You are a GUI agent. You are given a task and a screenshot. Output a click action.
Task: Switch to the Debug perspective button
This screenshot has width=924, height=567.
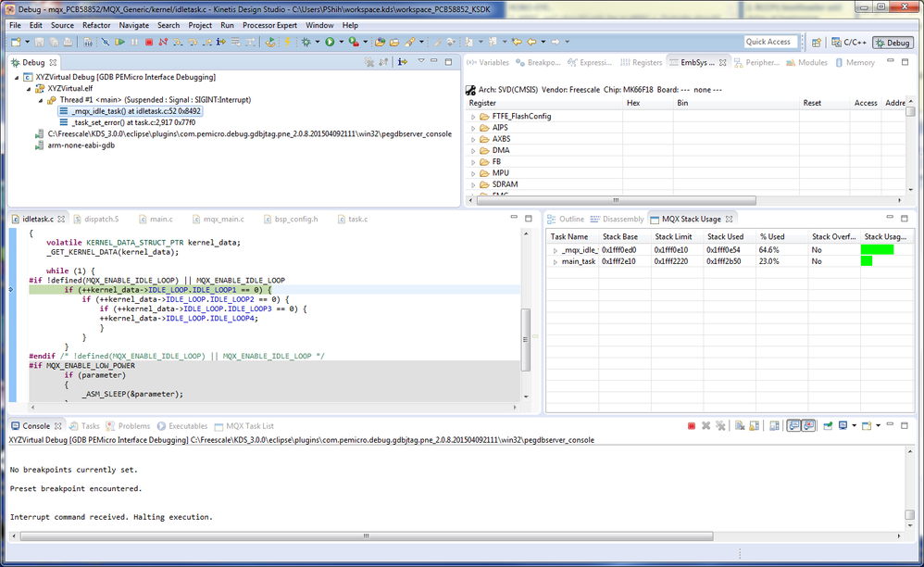[x=893, y=43]
